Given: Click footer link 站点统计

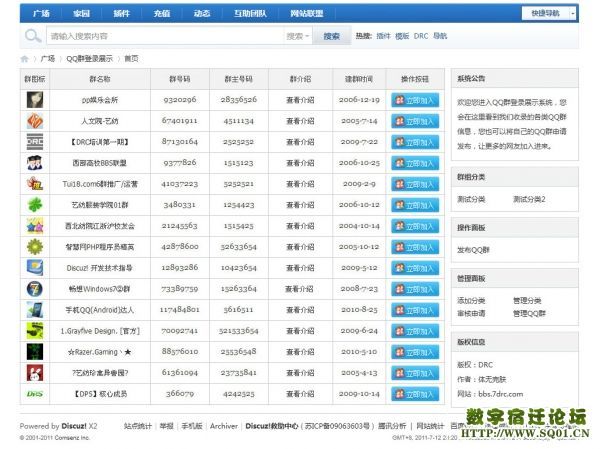Looking at the screenshot, I should tap(138, 426).
